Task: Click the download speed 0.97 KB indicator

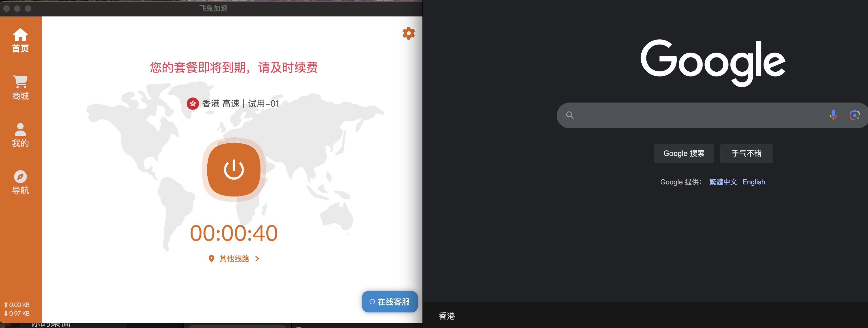Action: pos(17,313)
